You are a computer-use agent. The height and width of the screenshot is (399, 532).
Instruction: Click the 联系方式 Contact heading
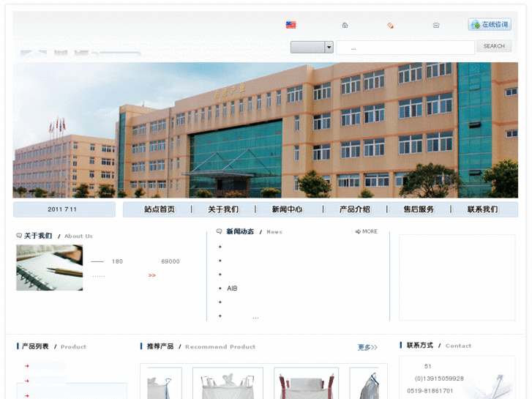[x=435, y=346]
